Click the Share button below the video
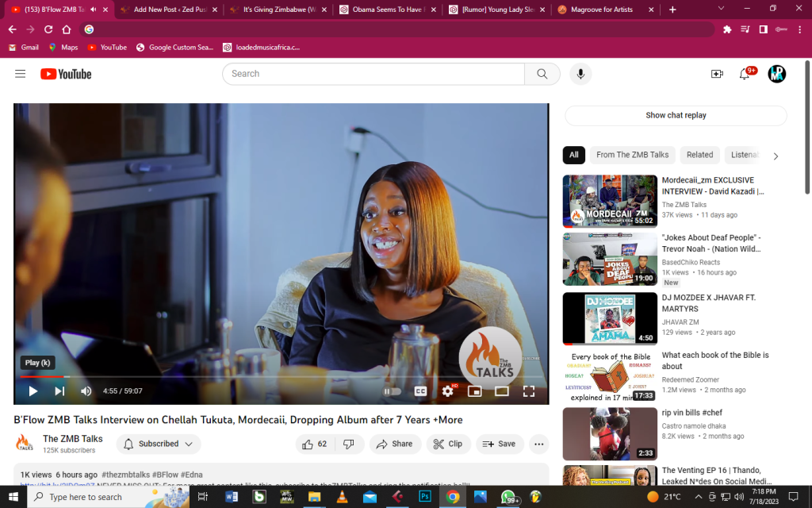The width and height of the screenshot is (812, 508). [395, 444]
